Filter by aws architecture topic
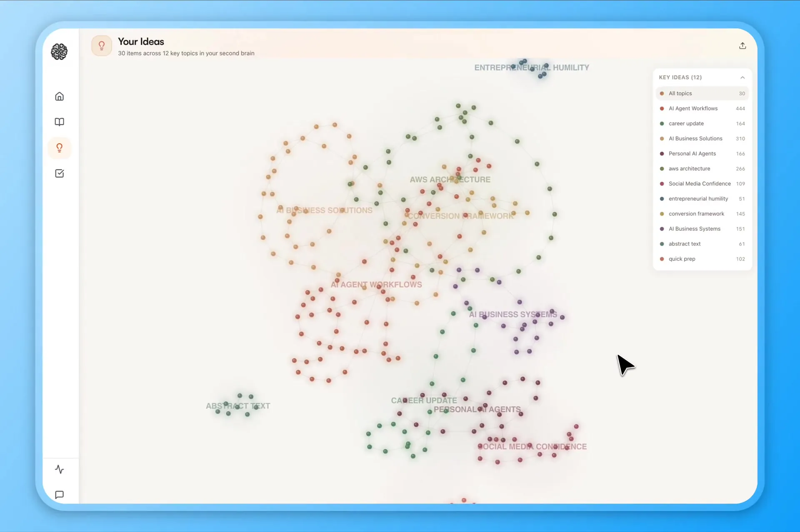This screenshot has width=800, height=532. (x=689, y=169)
